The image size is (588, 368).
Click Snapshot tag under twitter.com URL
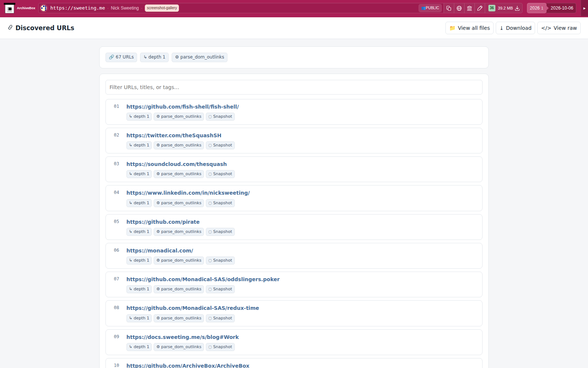[x=220, y=145]
